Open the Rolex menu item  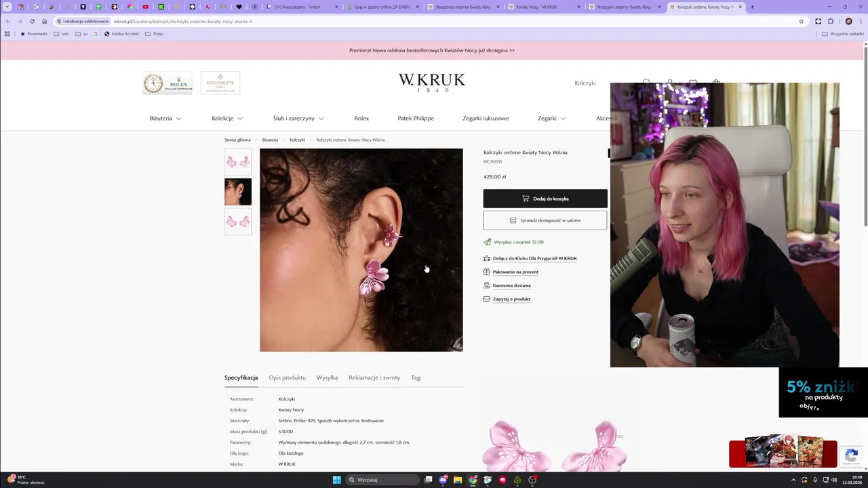361,118
